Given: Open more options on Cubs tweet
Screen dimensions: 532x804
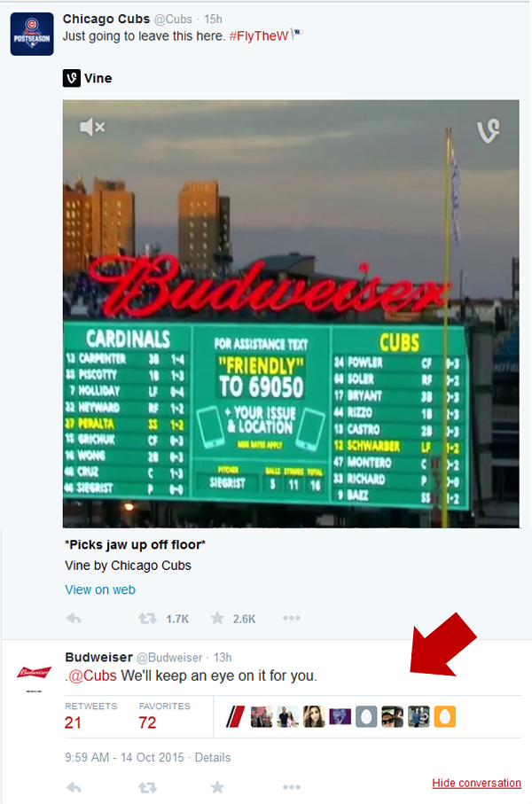Looking at the screenshot, I should click(x=292, y=618).
